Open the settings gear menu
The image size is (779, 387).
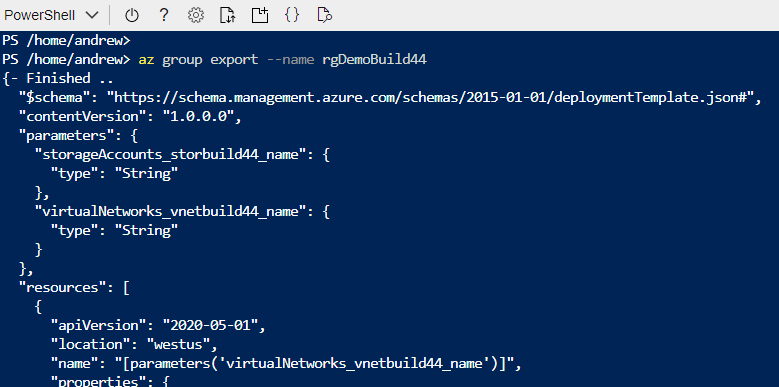pos(196,15)
